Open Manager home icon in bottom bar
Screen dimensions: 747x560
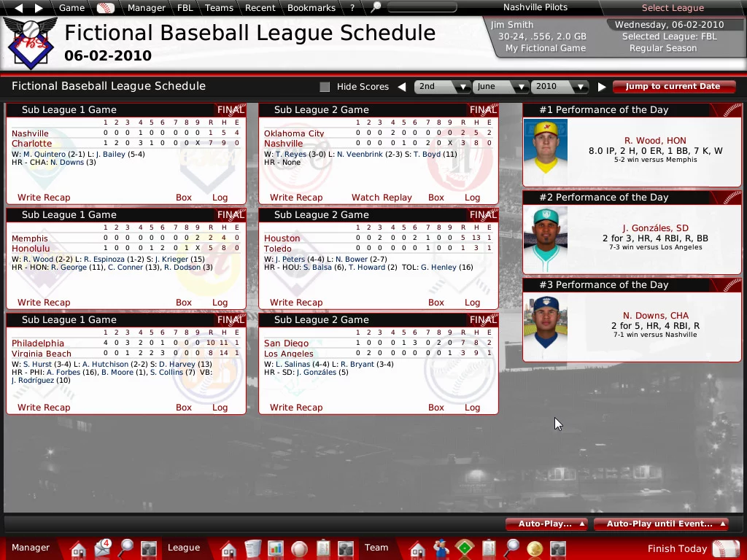point(78,549)
